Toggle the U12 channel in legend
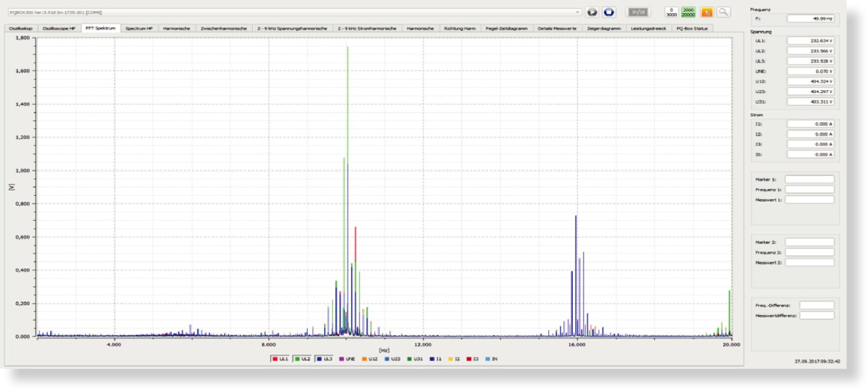Viewport: 868px width, 390px height. pos(368,358)
